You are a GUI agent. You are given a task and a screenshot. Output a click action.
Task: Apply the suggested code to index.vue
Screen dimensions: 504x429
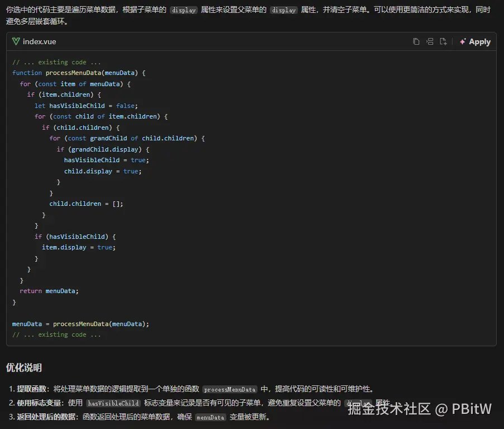click(475, 41)
